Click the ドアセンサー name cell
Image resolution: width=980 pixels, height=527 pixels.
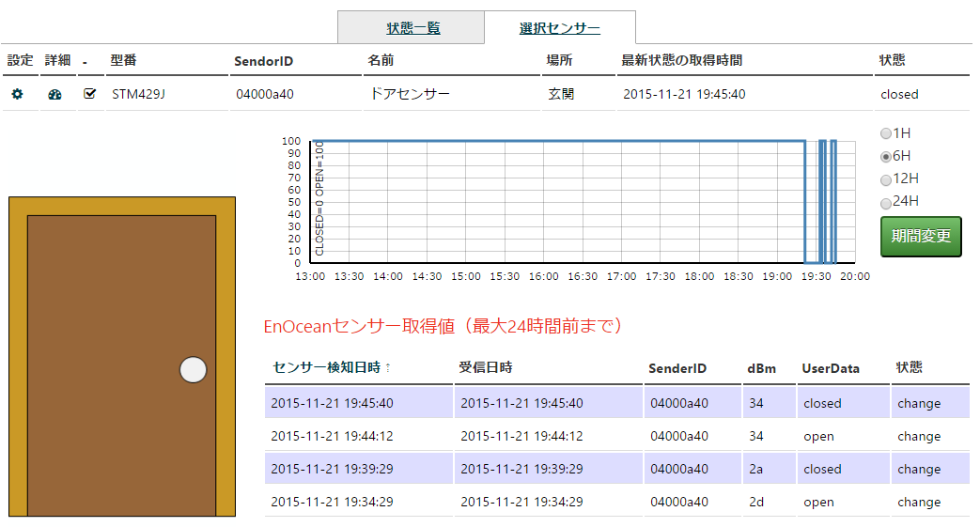click(410, 94)
